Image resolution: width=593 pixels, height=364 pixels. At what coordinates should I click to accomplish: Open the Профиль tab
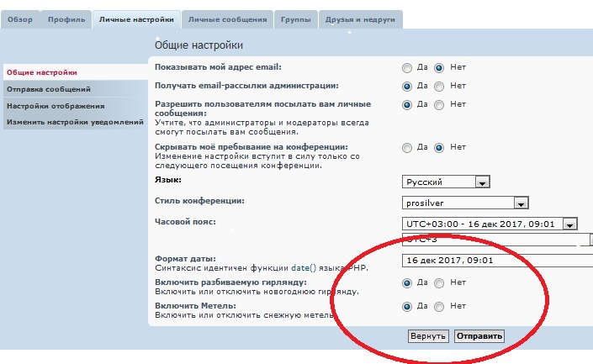66,18
